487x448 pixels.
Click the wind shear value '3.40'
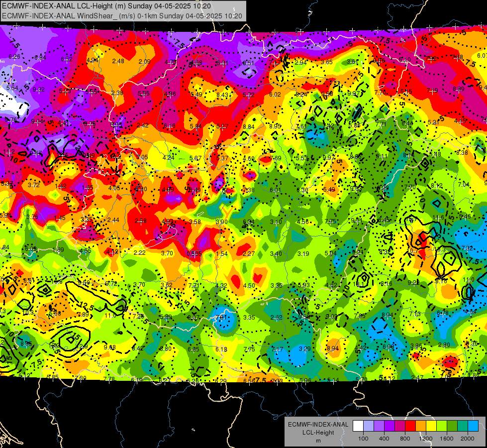point(276,254)
